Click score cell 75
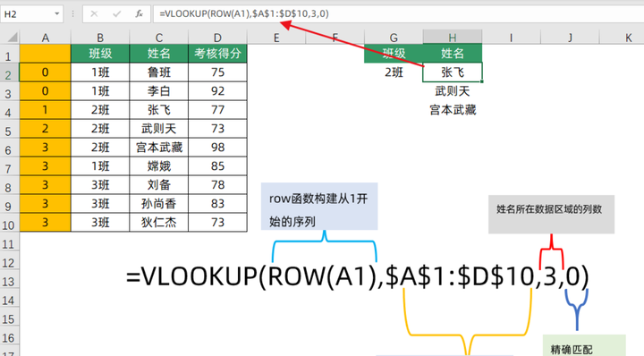Screen dimensions: 644x356 tap(217, 72)
